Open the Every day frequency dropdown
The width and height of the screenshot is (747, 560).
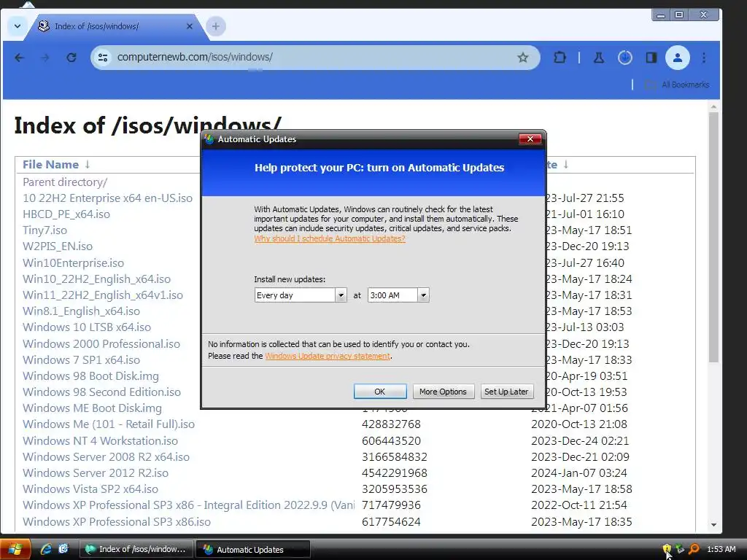301,295
